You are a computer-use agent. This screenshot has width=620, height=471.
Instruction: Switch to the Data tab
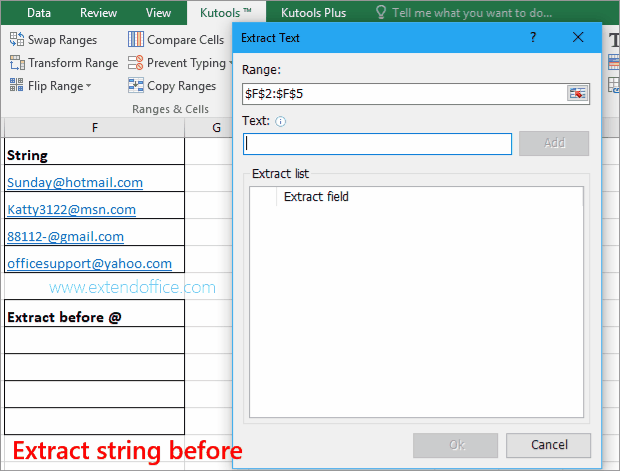pos(39,13)
